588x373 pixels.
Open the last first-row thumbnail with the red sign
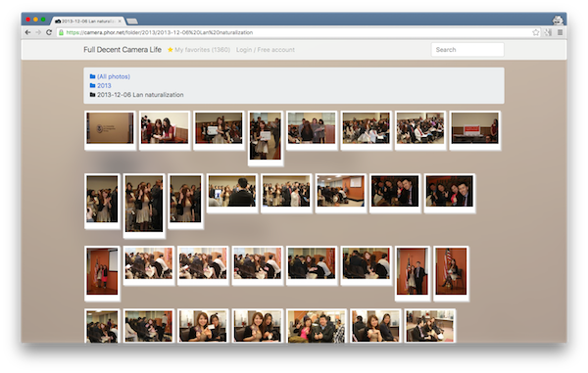pos(474,130)
